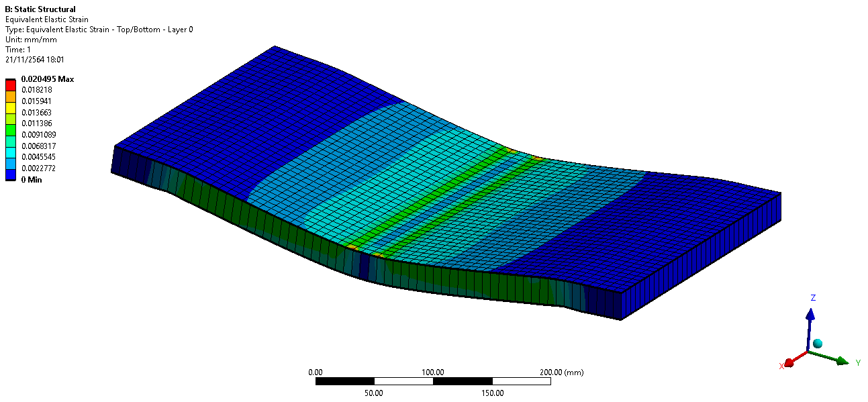The height and width of the screenshot is (402, 868).
Task: Select the 0.0022772 legend value
Action: [x=39, y=168]
